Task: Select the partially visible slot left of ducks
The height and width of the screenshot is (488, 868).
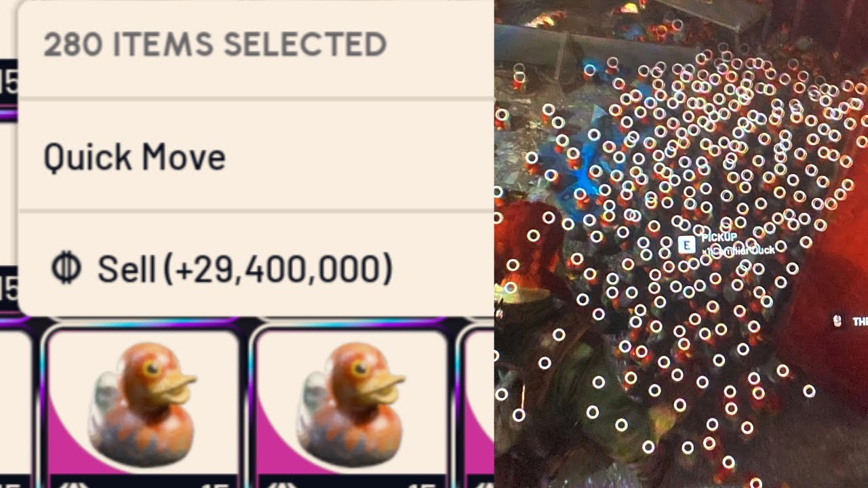Action: point(15,407)
